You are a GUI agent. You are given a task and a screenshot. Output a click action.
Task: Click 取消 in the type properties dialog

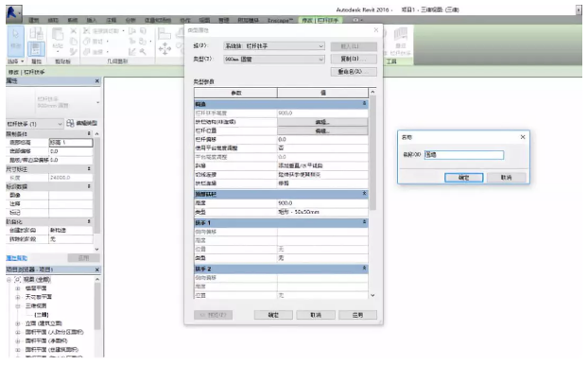coord(316,315)
